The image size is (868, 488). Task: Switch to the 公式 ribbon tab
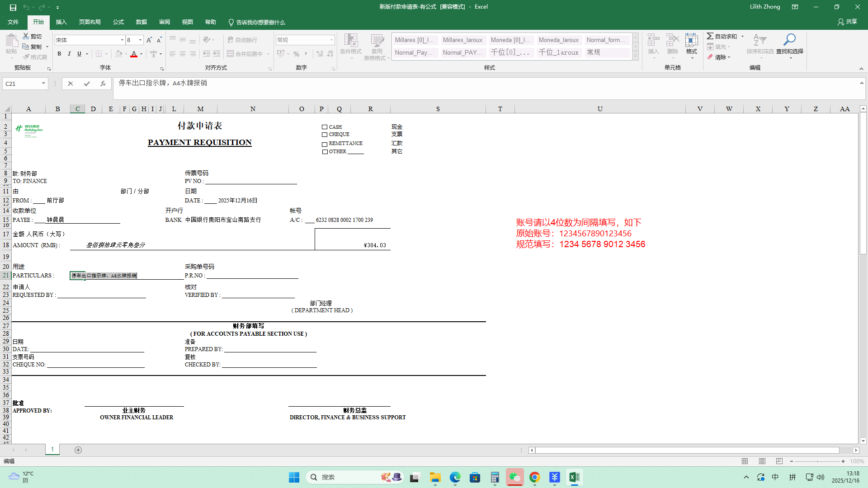118,22
